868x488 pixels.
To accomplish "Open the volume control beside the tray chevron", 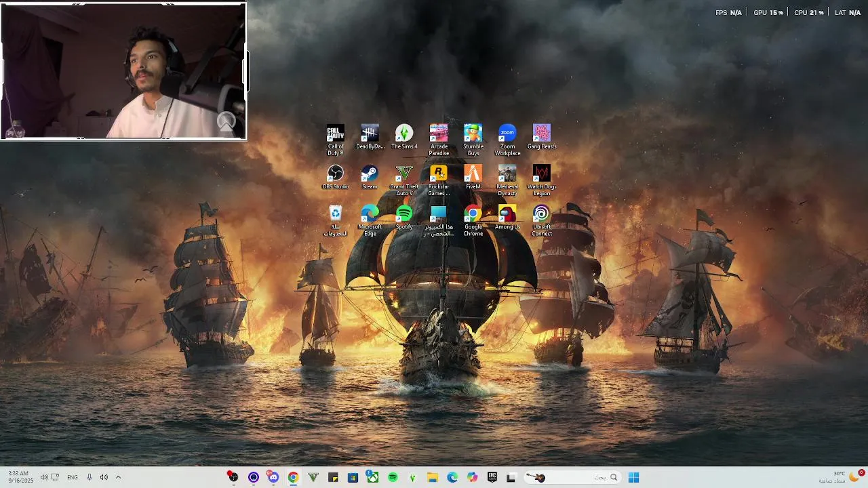I will [x=104, y=477].
